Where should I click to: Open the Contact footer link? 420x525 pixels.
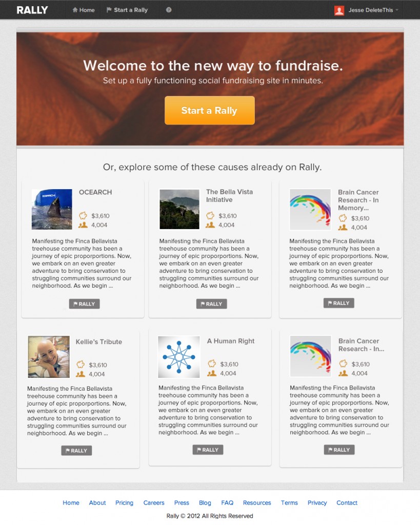pyautogui.click(x=347, y=502)
